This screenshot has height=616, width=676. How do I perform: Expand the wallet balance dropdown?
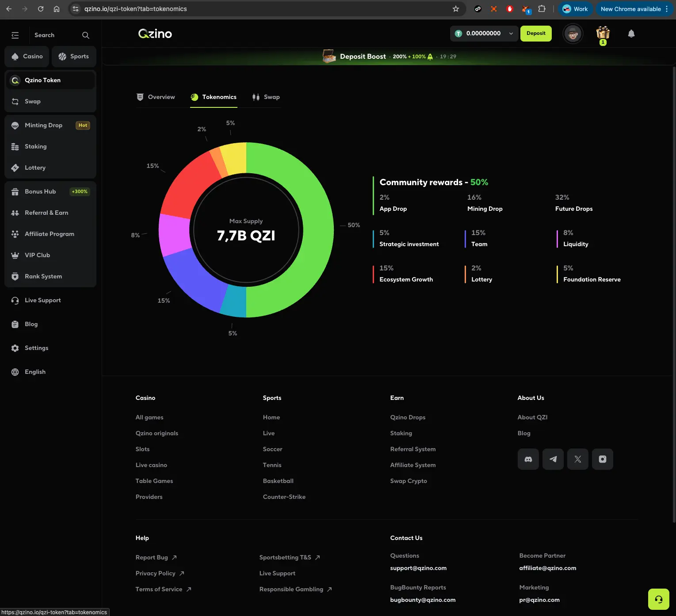tap(511, 34)
